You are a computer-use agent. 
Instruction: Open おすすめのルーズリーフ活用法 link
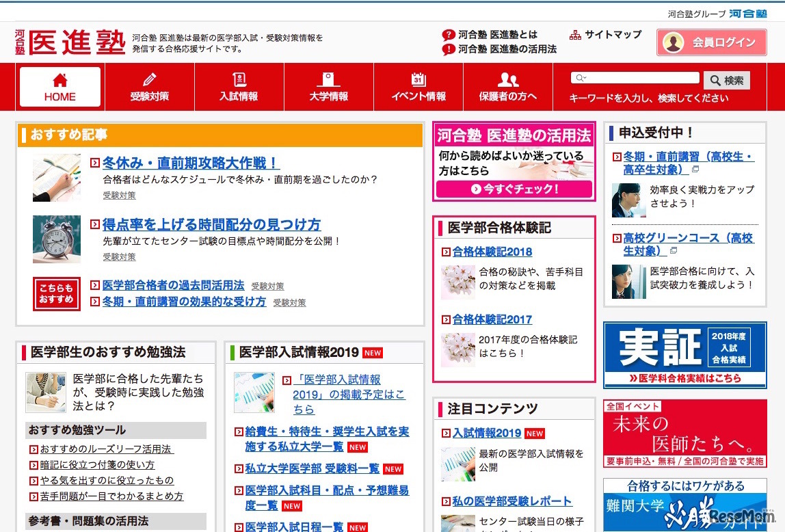tap(106, 449)
